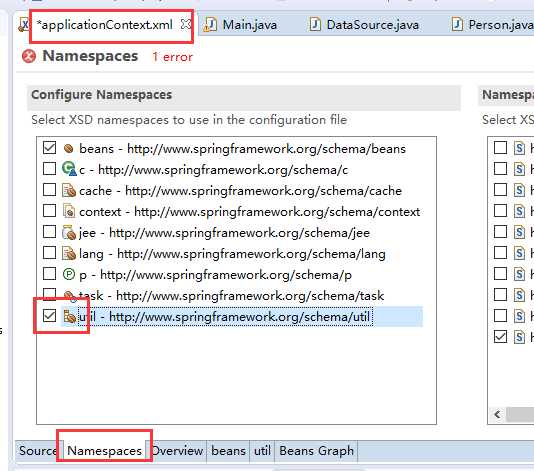Screen dimensions: 534x471
Task: Open the Beans Graph bottom tab
Action: coord(316,451)
